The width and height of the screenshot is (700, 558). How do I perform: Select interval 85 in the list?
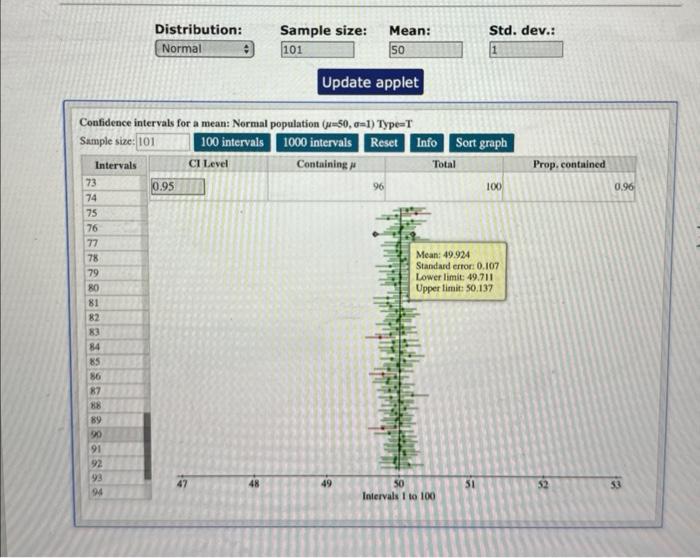click(116, 362)
